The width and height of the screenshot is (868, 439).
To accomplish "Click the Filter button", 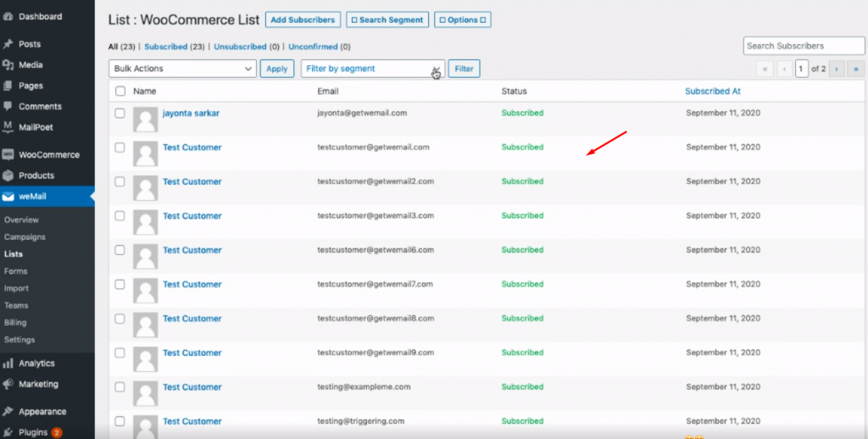I will coord(464,69).
